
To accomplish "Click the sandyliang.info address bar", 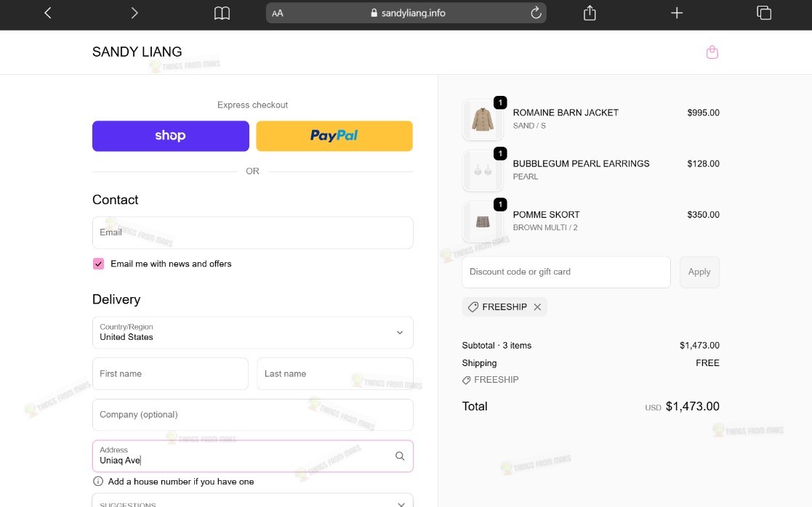I will 406,13.
